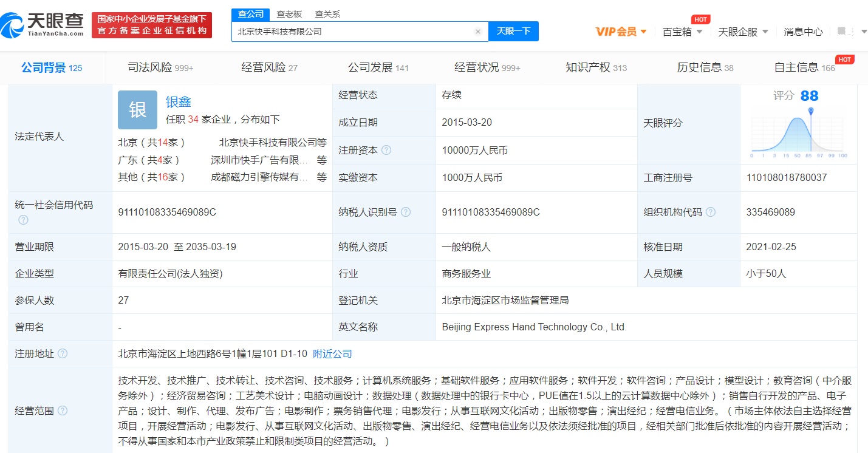Image resolution: width=868 pixels, height=453 pixels.
Task: Open the 历史信息 section tab
Action: tap(705, 67)
